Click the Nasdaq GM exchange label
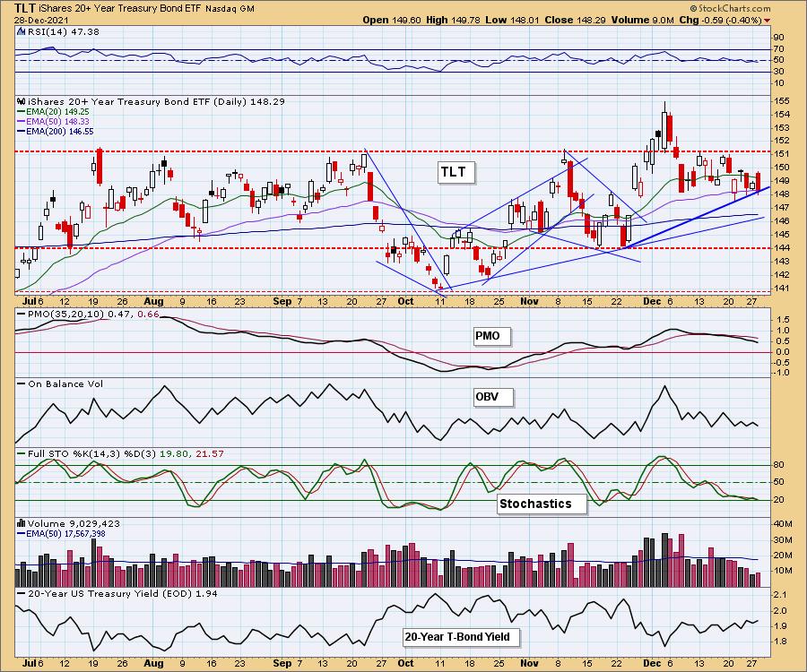The width and height of the screenshot is (807, 672). click(230, 9)
